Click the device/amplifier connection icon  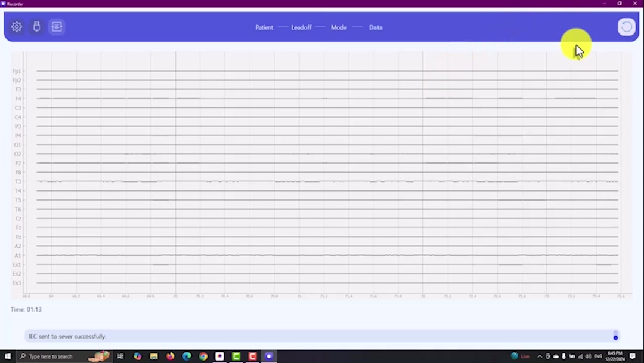pyautogui.click(x=36, y=27)
